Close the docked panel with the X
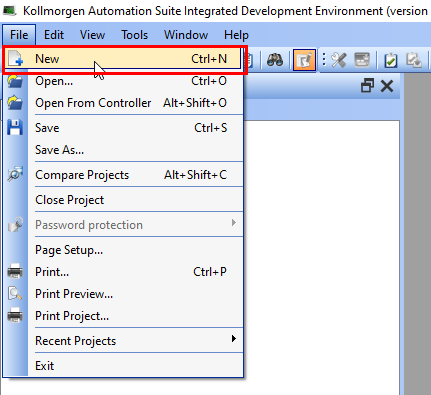This screenshot has height=395, width=431. (x=387, y=86)
